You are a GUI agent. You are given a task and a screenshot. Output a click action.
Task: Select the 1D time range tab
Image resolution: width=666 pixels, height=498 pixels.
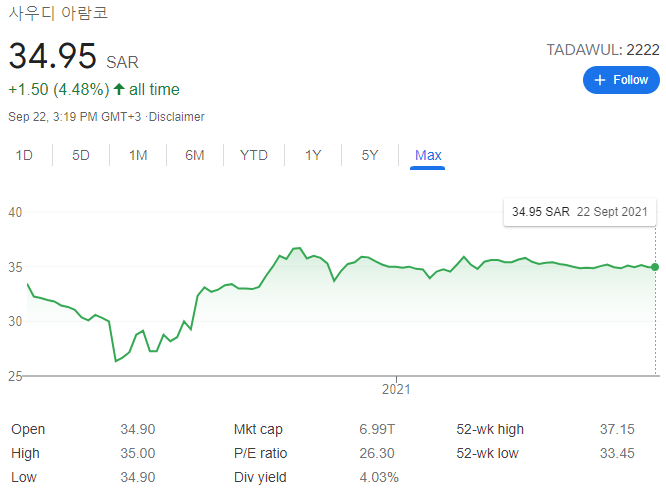click(x=24, y=155)
